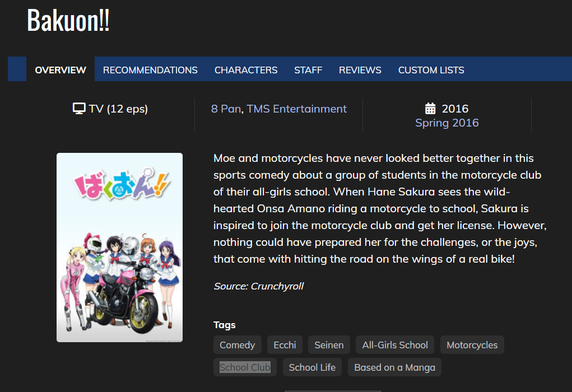Click the School Life tag

pyautogui.click(x=312, y=367)
